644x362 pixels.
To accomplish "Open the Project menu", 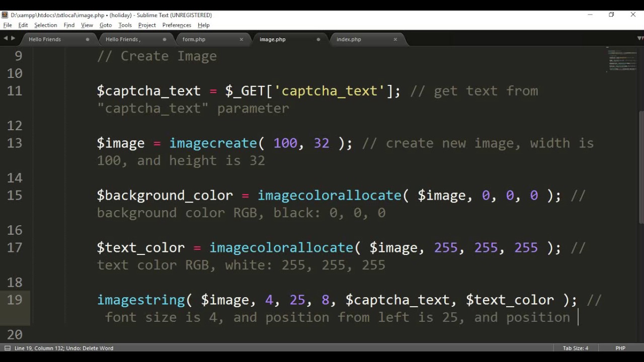I will (147, 25).
